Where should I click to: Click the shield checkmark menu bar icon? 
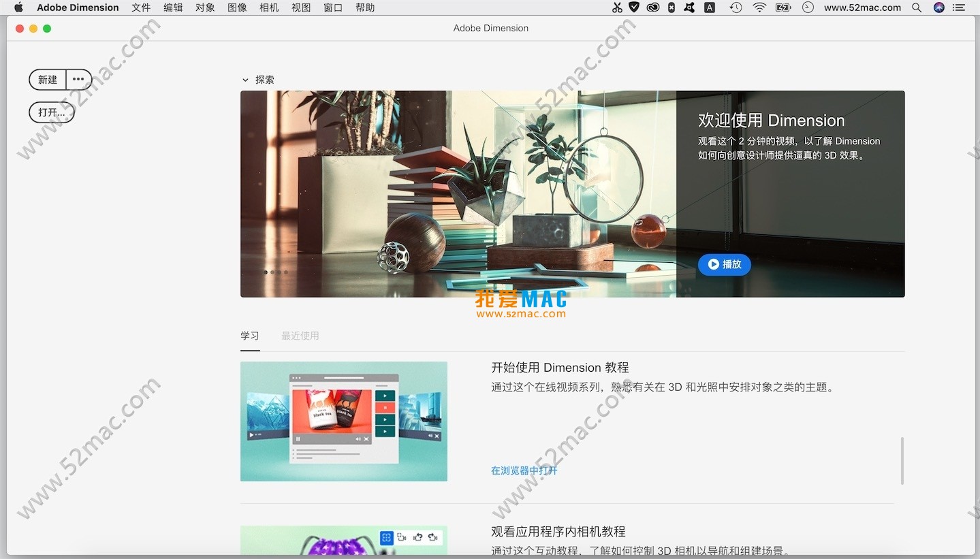[x=634, y=7]
